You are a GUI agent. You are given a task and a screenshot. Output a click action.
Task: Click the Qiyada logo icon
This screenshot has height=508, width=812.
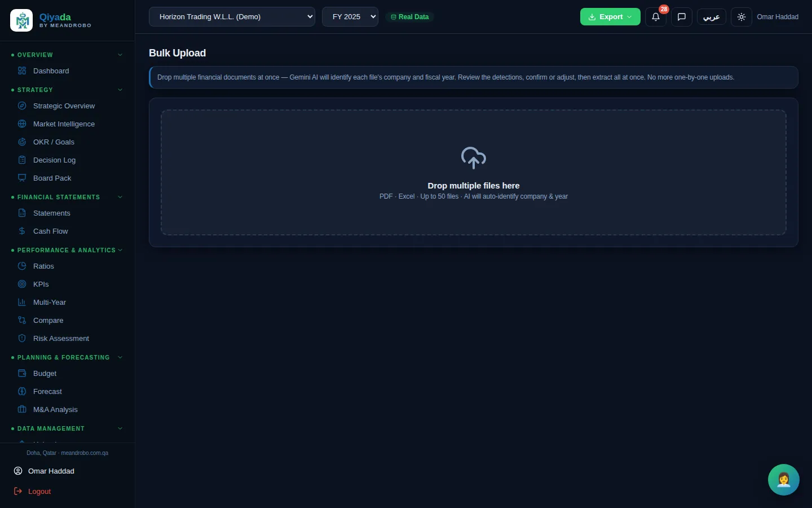(x=21, y=21)
